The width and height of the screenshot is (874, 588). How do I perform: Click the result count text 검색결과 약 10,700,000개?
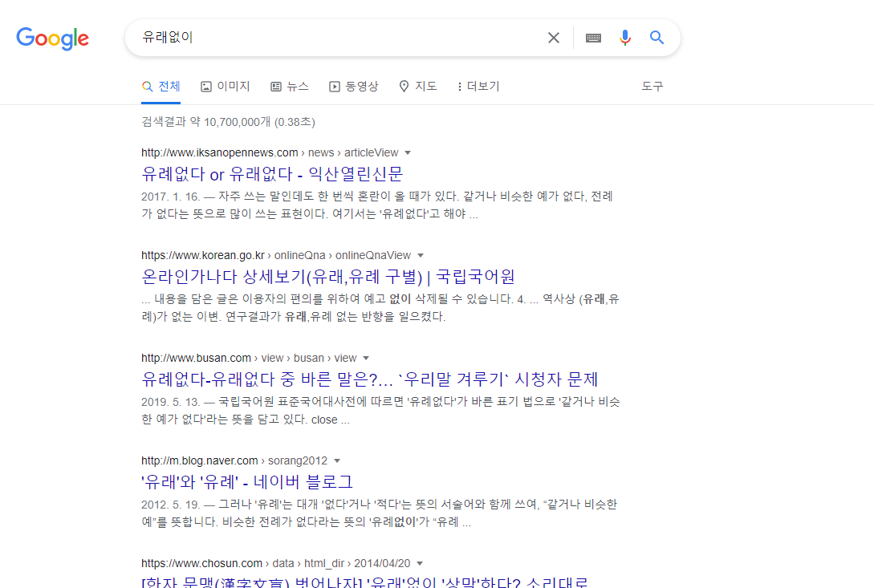point(228,121)
